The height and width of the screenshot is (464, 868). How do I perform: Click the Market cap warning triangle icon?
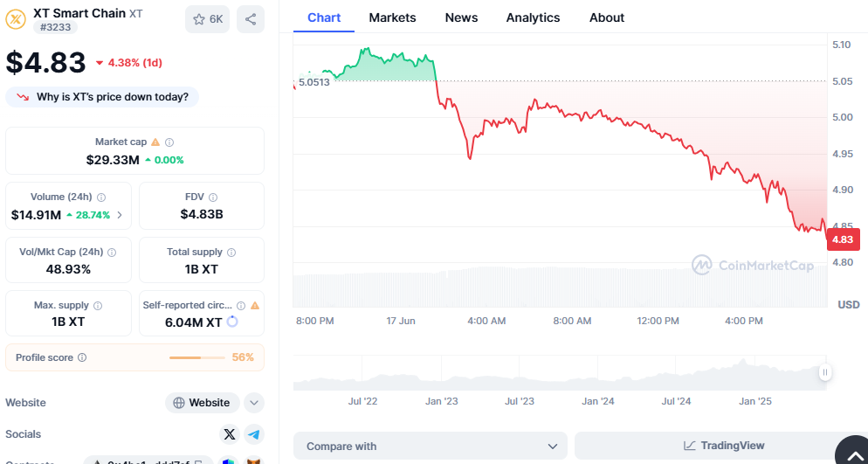pos(155,142)
